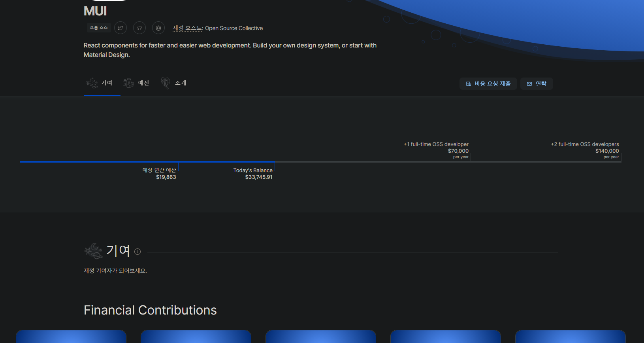The image size is (644, 343).
Task: Click the Financial Contributions heading
Action: coord(150,310)
